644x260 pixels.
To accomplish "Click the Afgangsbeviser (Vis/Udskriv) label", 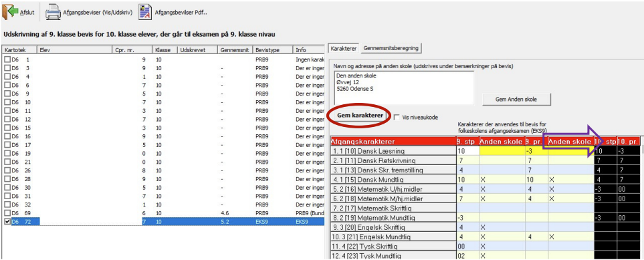I will tap(98, 12).
